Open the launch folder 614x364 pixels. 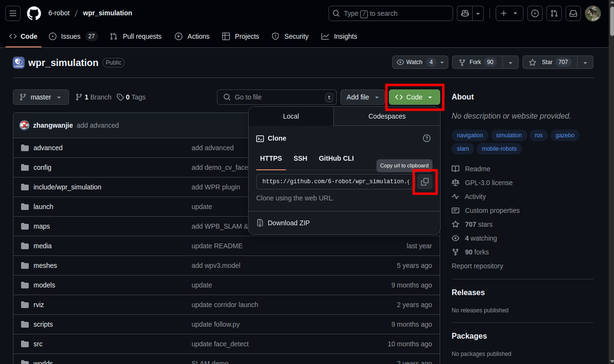43,207
